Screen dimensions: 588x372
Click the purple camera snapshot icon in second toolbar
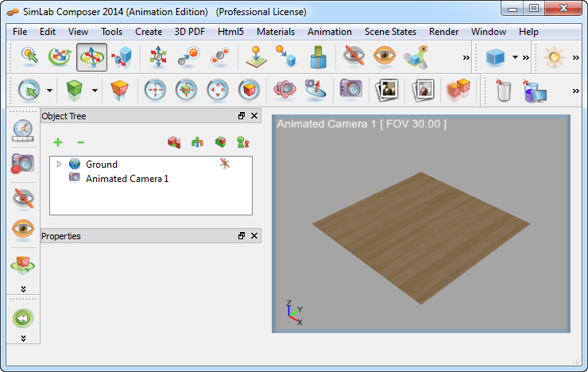[x=350, y=89]
